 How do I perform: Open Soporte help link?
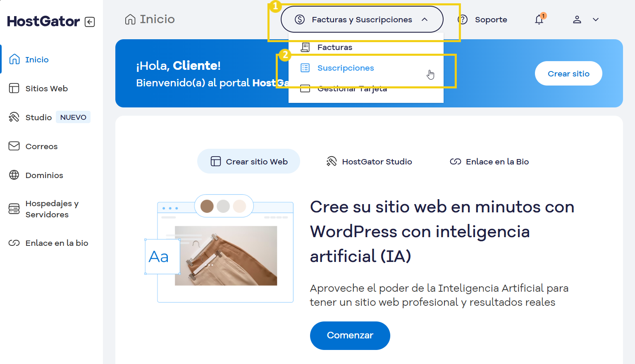coord(491,19)
